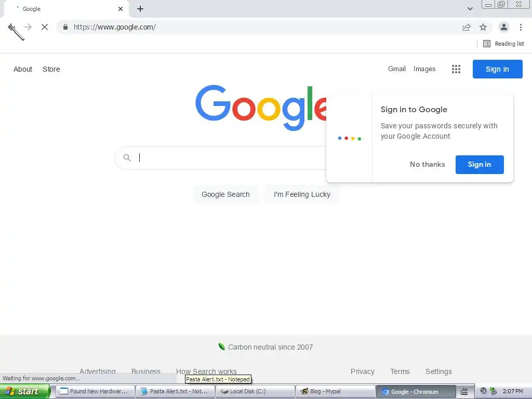Click the forward navigation arrow
The height and width of the screenshot is (399, 532).
point(28,27)
